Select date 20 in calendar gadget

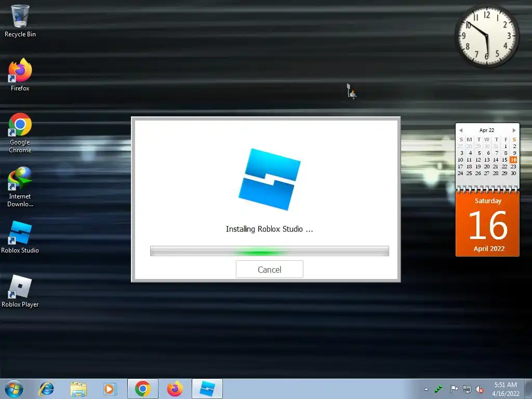pyautogui.click(x=487, y=167)
